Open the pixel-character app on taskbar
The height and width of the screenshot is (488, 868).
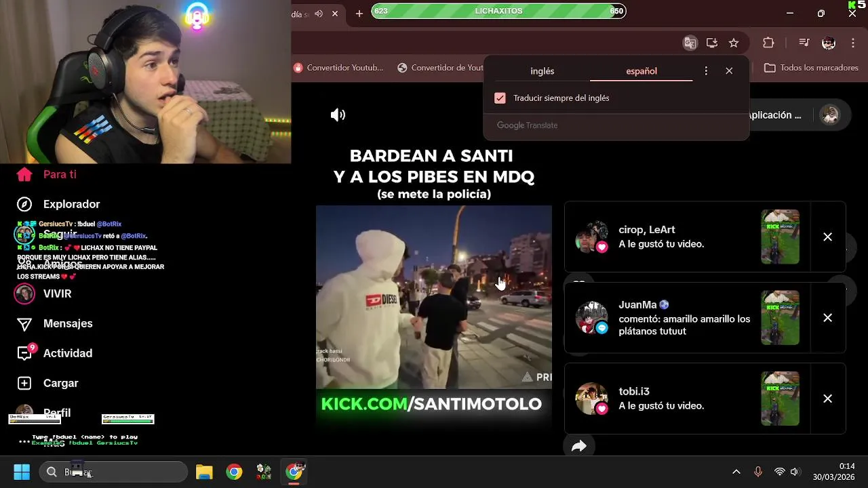click(264, 472)
